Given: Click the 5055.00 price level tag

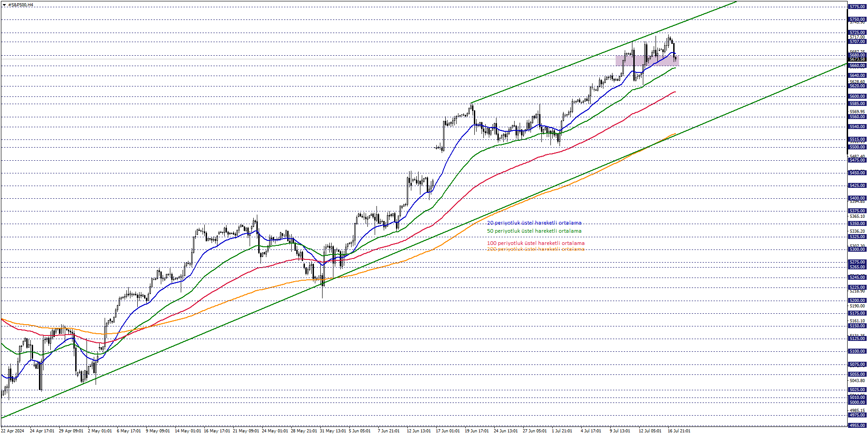Looking at the screenshot, I should [857, 374].
